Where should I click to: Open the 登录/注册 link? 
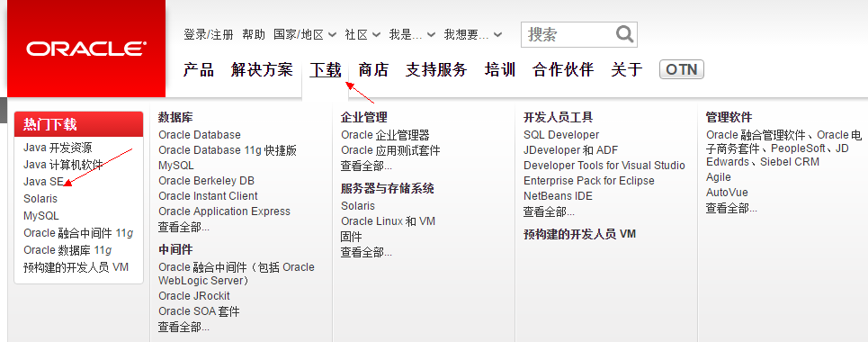209,34
